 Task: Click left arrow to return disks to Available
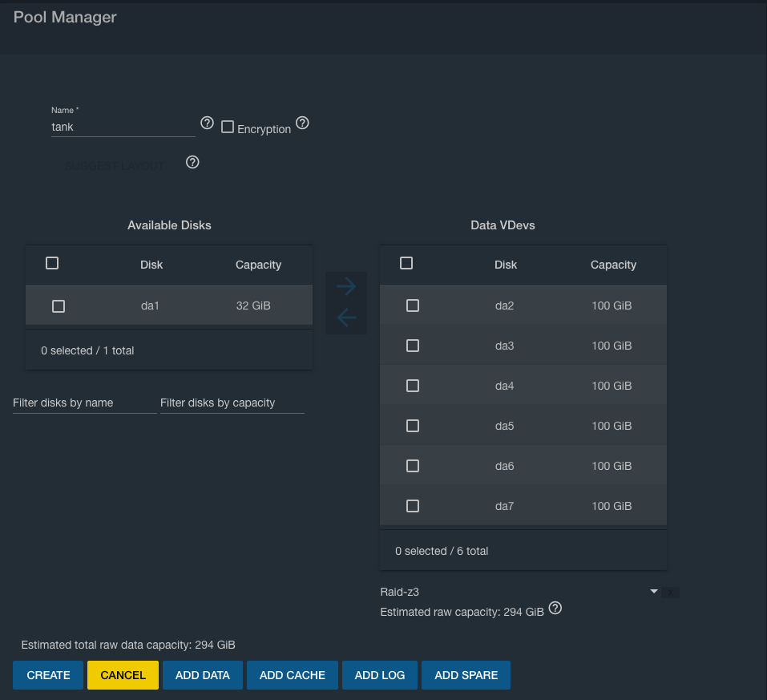346,318
